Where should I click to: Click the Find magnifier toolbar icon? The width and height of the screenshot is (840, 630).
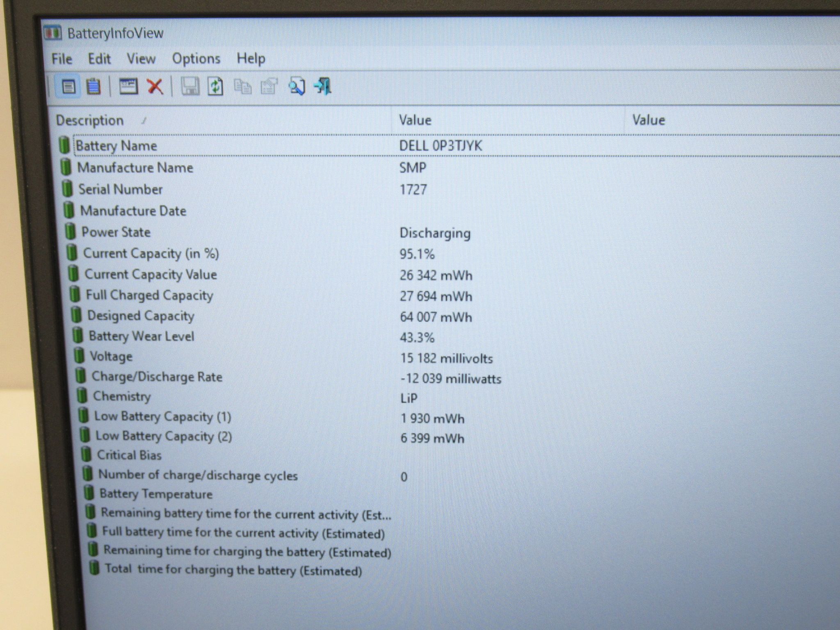tap(297, 87)
